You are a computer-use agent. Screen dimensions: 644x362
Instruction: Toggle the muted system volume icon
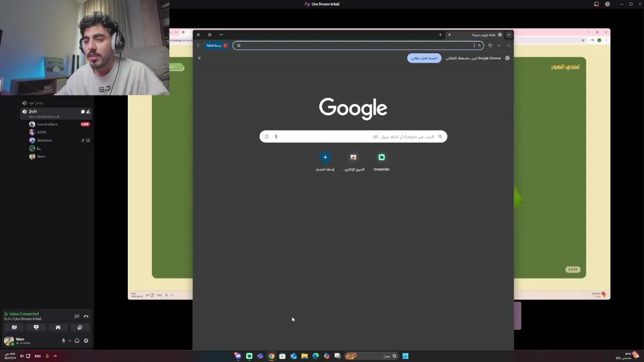click(22, 356)
